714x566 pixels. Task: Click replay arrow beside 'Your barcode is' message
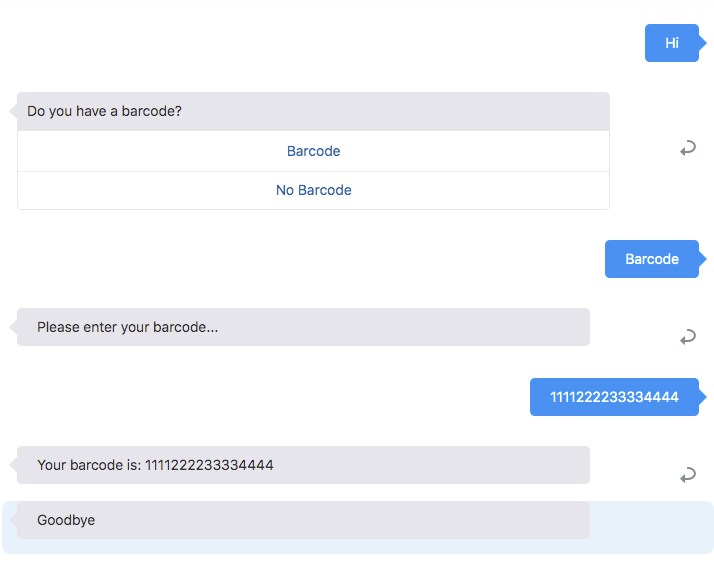(x=687, y=475)
